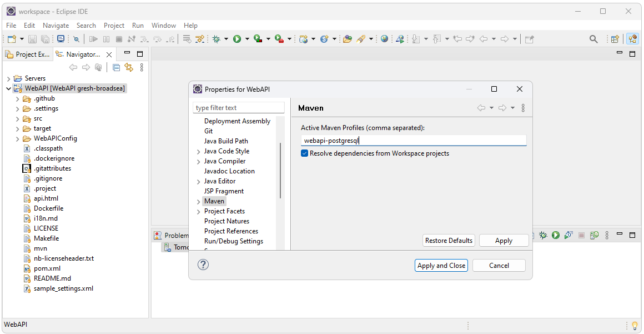
Task: Click Cancel in the Properties dialog
Action: (499, 266)
